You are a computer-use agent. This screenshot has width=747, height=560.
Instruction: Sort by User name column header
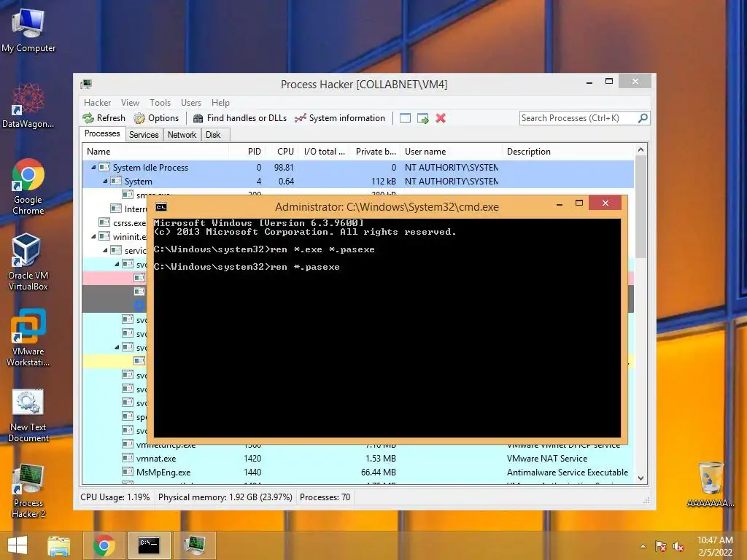(451, 152)
